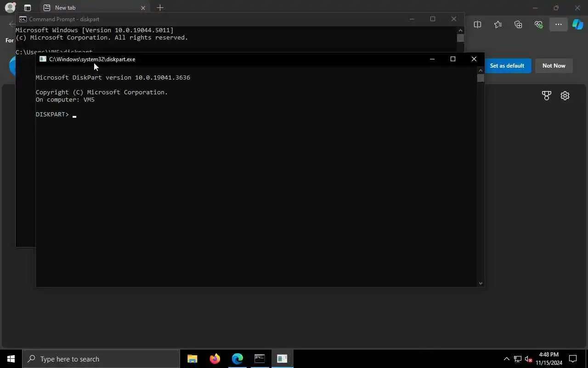Click the diskpart.exe title bar text
This screenshot has width=588, height=368.
[x=92, y=59]
